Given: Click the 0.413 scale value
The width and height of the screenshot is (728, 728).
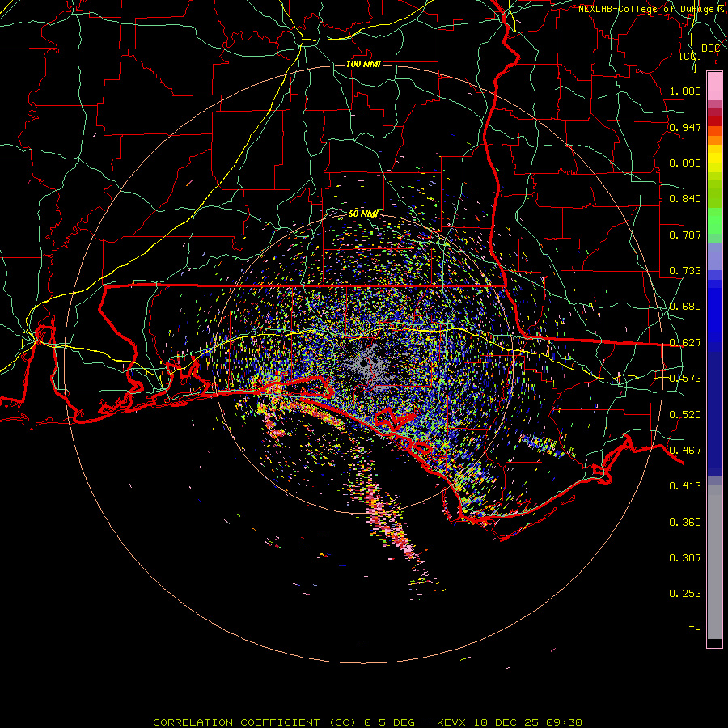Looking at the screenshot, I should [685, 486].
